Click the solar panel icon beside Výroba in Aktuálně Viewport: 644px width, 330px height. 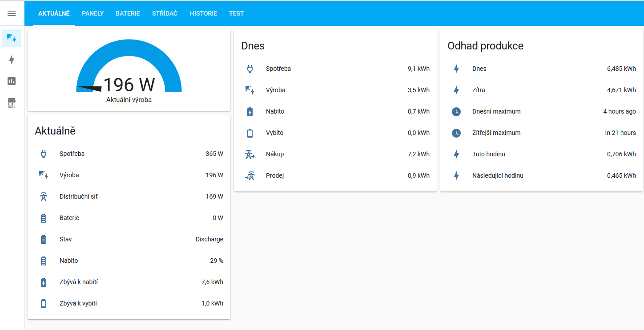coord(44,175)
